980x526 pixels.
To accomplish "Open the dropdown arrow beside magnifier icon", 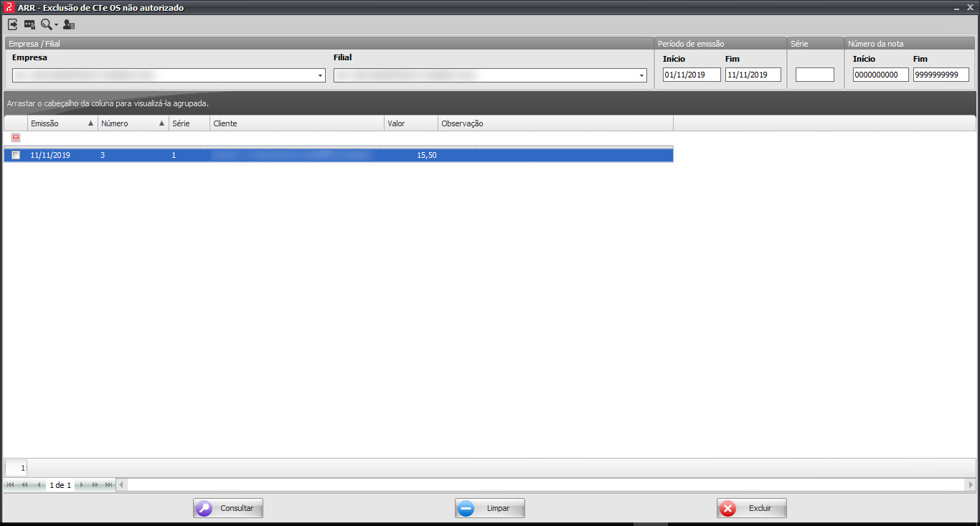I will 57,25.
